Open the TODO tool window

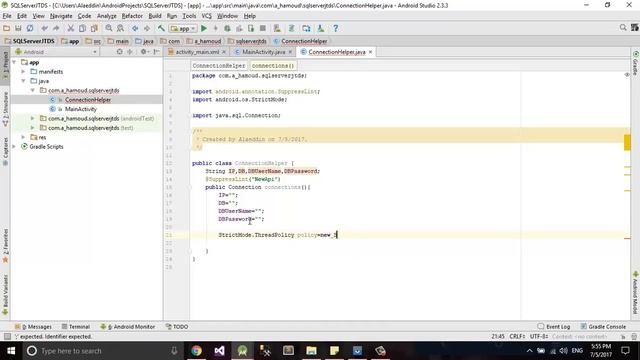tap(177, 327)
